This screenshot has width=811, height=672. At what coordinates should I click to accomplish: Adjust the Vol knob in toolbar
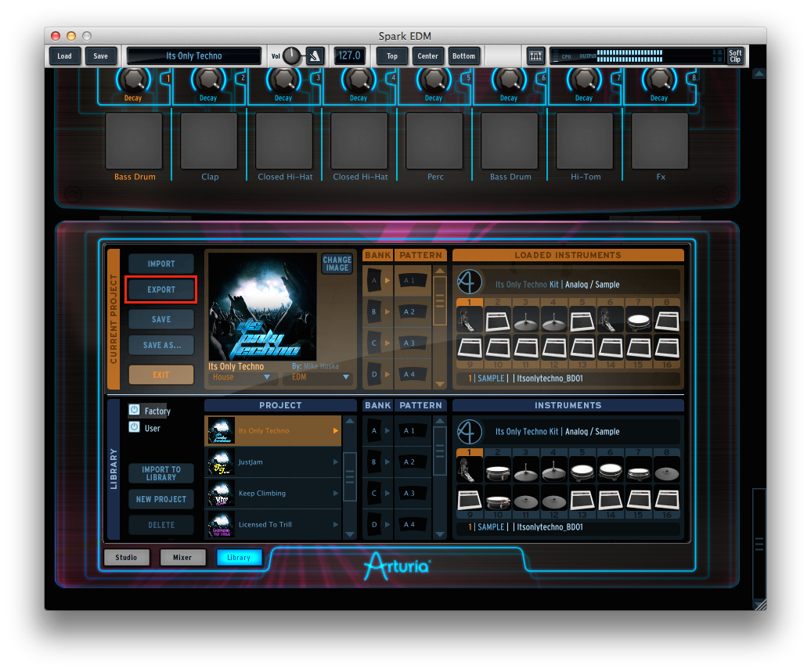coord(291,56)
